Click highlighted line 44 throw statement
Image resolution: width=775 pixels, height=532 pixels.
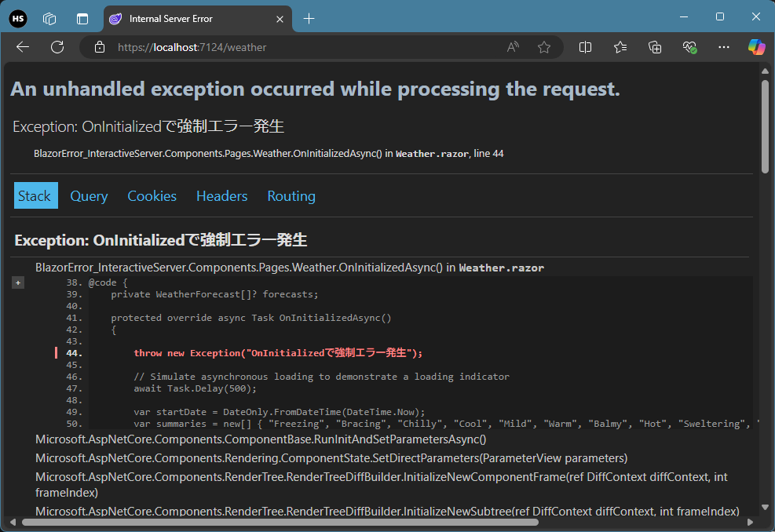tap(278, 352)
